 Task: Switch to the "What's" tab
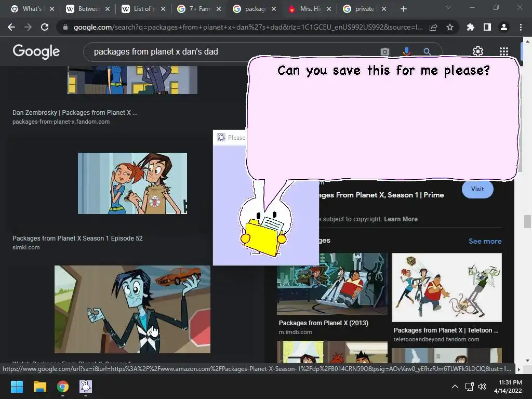(27, 9)
